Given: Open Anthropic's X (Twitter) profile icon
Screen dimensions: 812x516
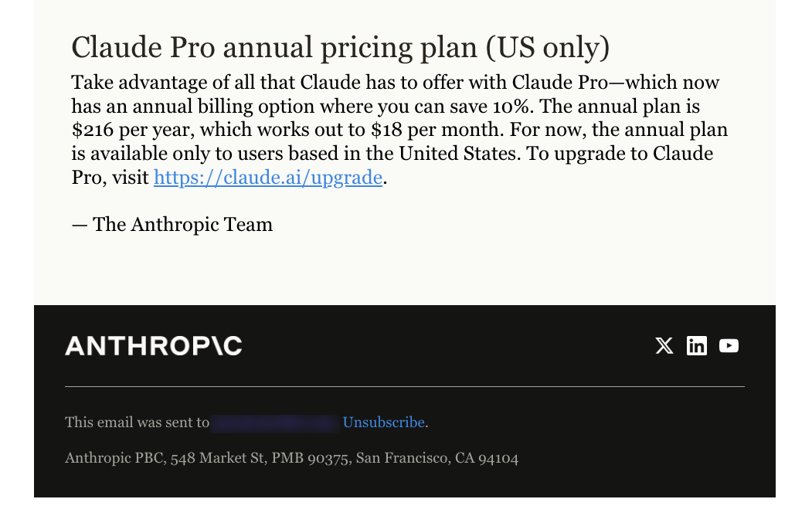Looking at the screenshot, I should coord(664,345).
